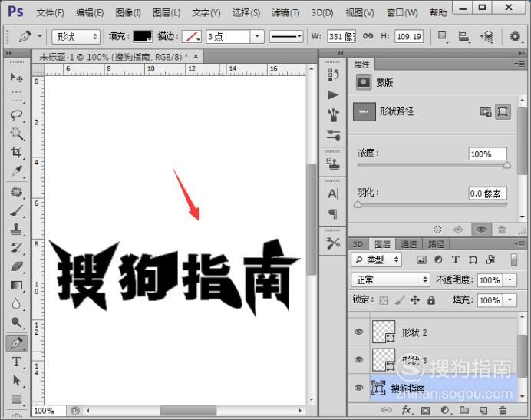Select the History Brush tool

(16, 248)
